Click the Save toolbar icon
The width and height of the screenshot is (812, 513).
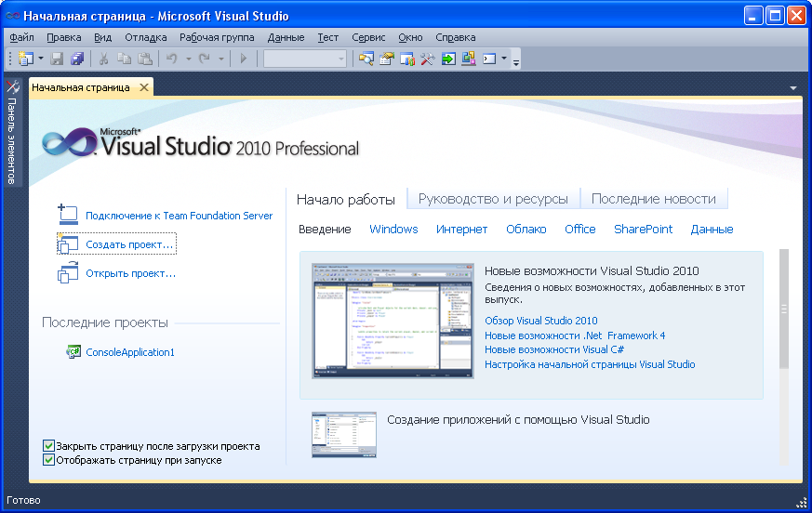click(57, 59)
